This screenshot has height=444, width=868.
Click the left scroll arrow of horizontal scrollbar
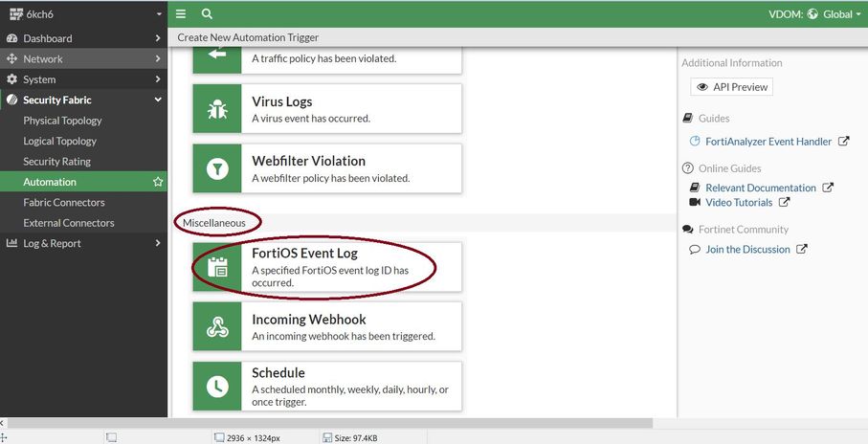(3, 424)
